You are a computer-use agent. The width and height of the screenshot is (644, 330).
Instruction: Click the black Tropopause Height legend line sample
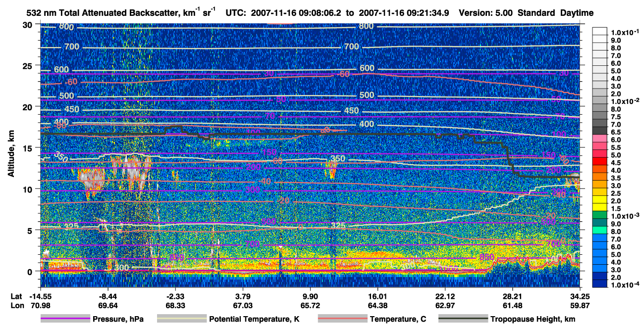[463, 319]
